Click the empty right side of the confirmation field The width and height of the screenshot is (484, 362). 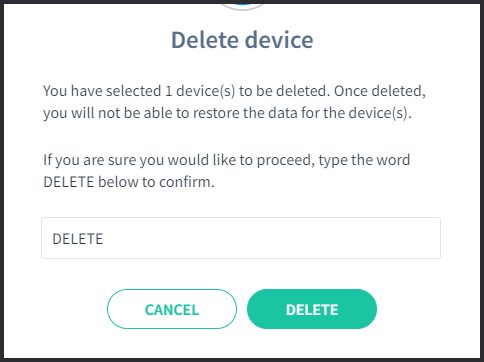coord(300,238)
